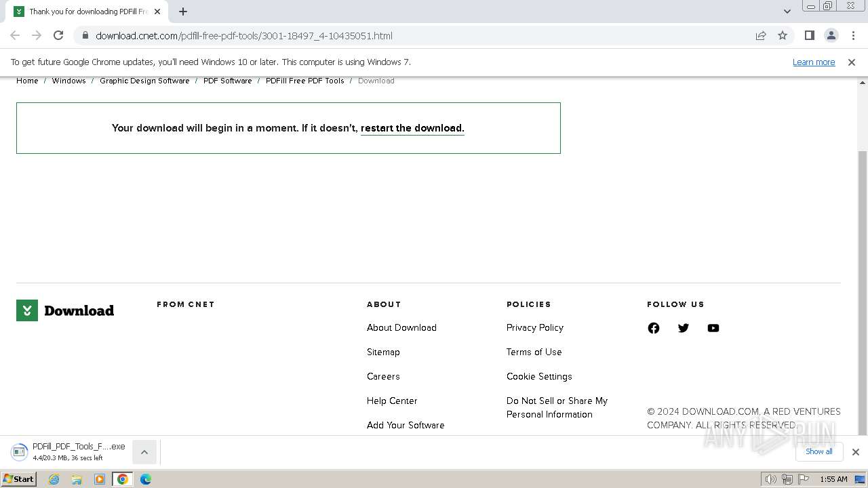Viewport: 868px width, 488px height.
Task: Open Windows Media Player taskbar icon
Action: pos(100,479)
